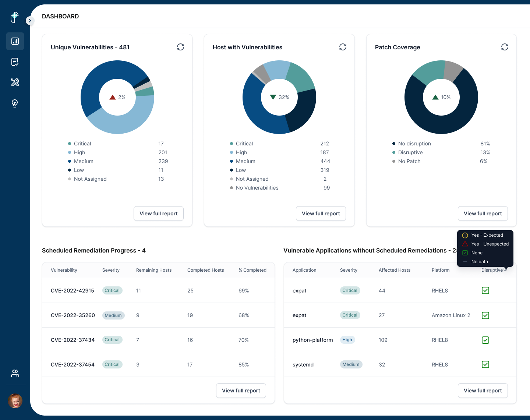Sort by the % Completed column header
530x420 pixels.
(x=252, y=270)
